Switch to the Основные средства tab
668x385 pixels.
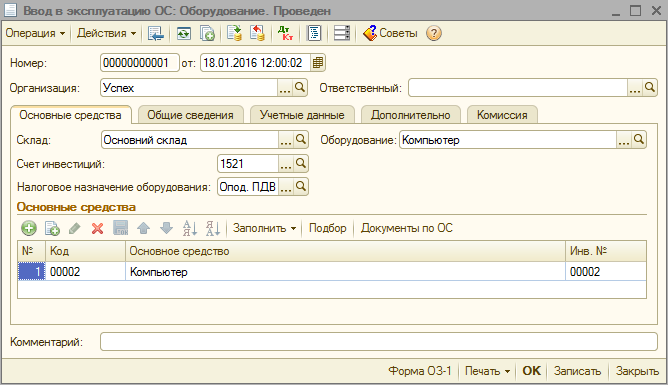pyautogui.click(x=70, y=115)
